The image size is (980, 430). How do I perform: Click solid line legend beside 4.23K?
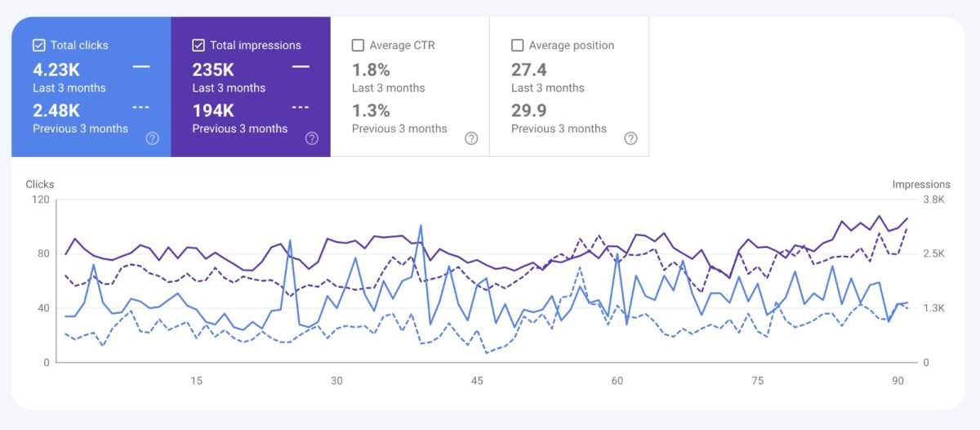[140, 67]
